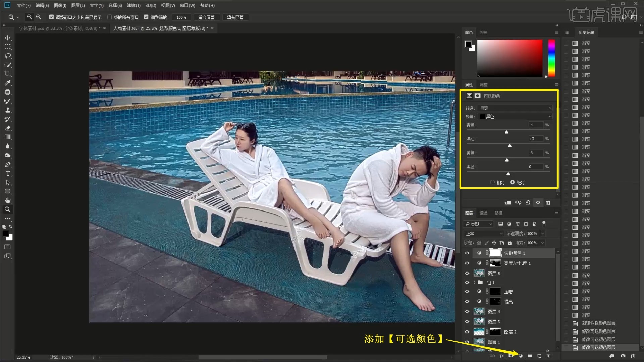Click the rainbow hue slider strip

click(551, 58)
